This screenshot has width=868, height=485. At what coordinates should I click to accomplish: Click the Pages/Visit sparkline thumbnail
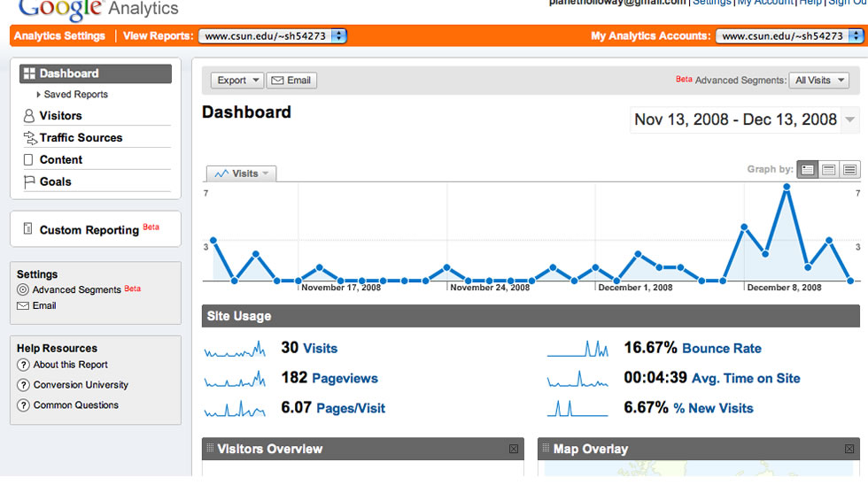(235, 409)
